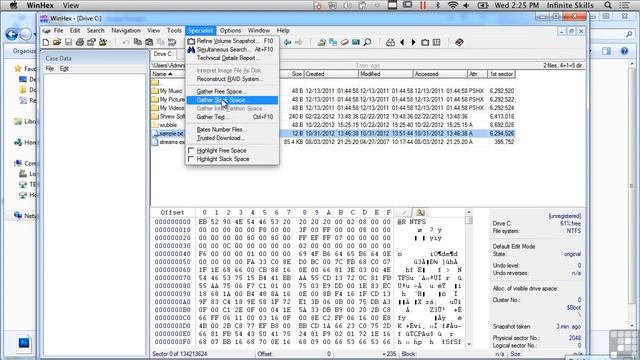Click search icon above hex text column

point(420,212)
